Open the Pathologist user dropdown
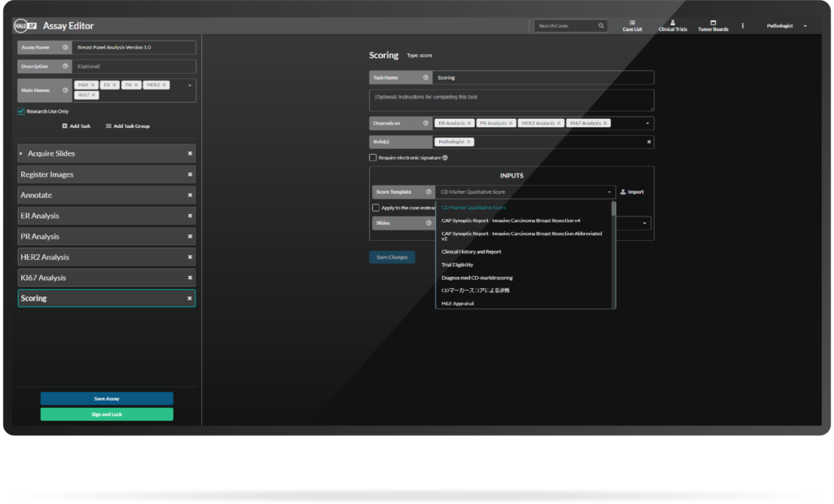 click(805, 26)
